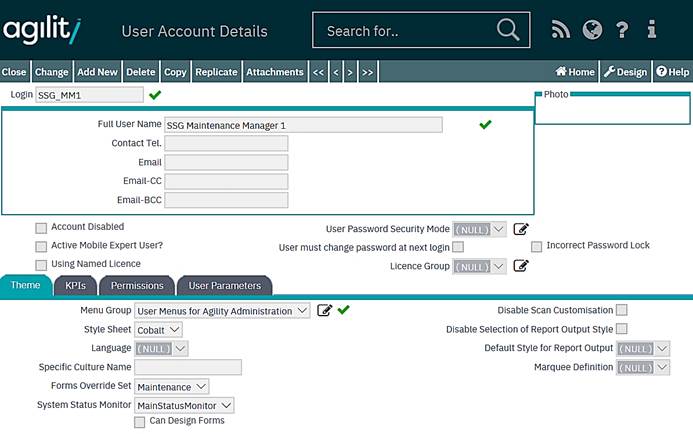Click the RSS feed icon
693x434 pixels.
(x=560, y=30)
